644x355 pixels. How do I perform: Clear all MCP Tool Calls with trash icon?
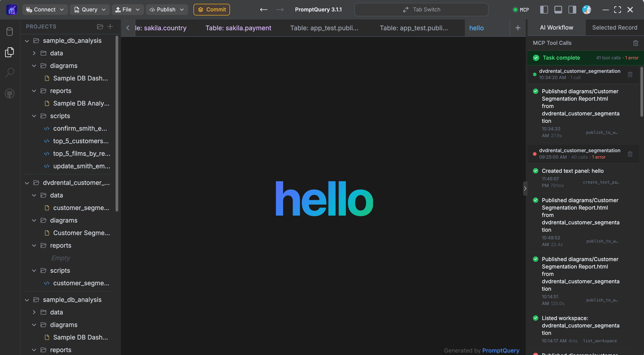tap(635, 43)
